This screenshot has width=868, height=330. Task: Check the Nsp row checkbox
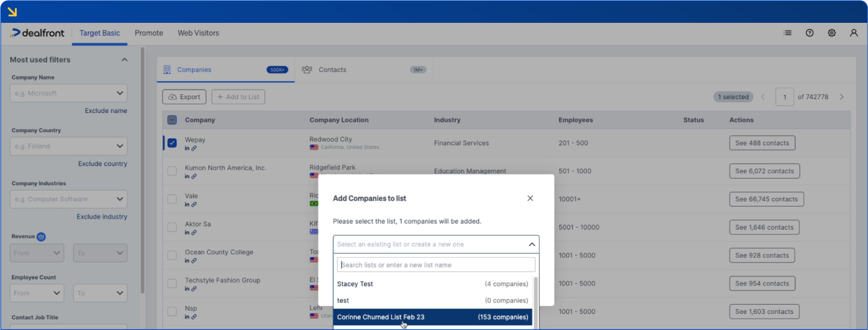pyautogui.click(x=172, y=311)
